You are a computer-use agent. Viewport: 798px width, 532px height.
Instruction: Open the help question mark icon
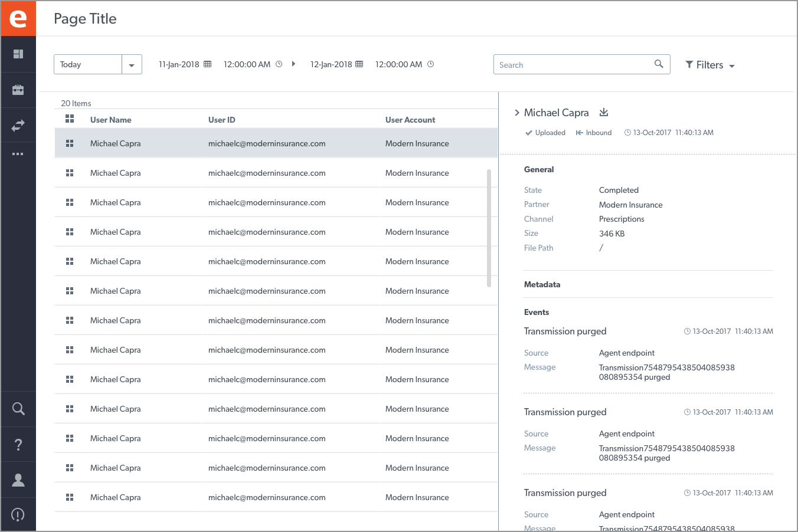click(x=18, y=445)
